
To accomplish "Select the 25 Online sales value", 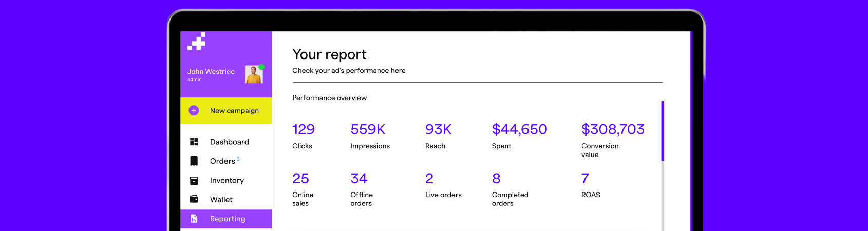I will coord(300,179).
